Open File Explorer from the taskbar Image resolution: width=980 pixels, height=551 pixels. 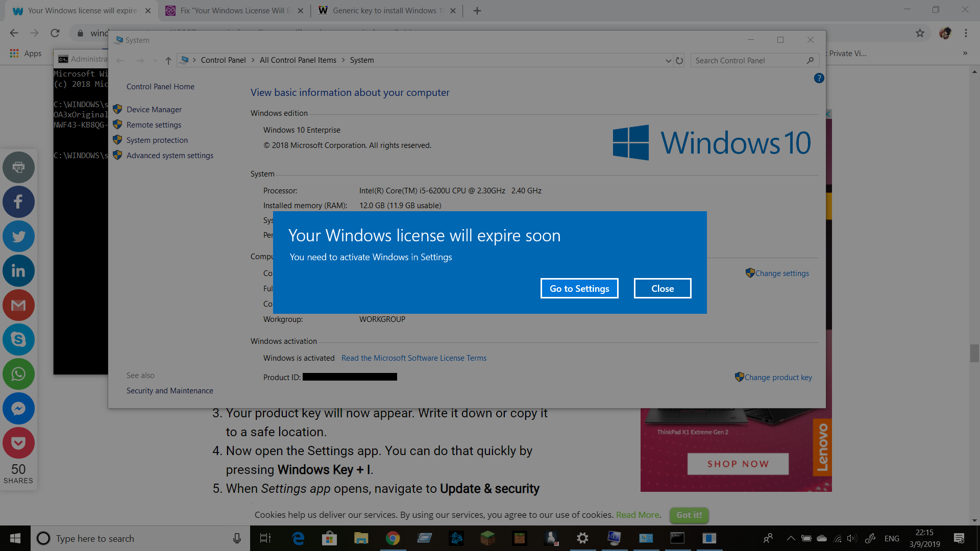tap(361, 538)
